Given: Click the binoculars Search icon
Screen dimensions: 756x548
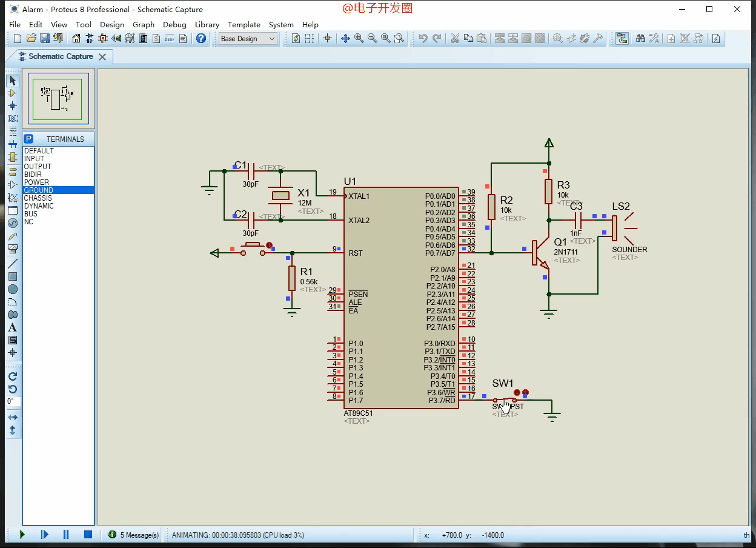Looking at the screenshot, I should click(640, 38).
